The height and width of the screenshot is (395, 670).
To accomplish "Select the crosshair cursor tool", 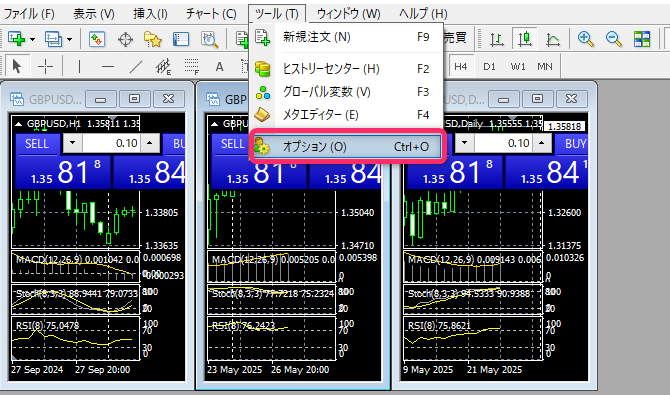I will point(45,66).
